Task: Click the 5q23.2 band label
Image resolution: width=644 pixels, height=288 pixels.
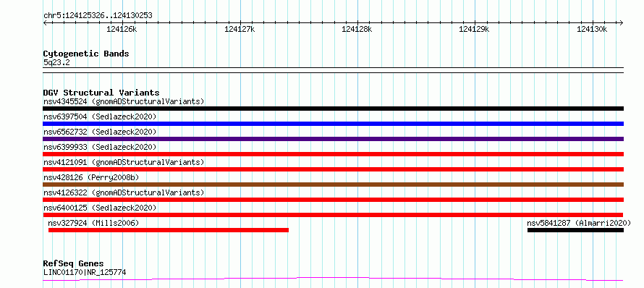Action: (56, 62)
